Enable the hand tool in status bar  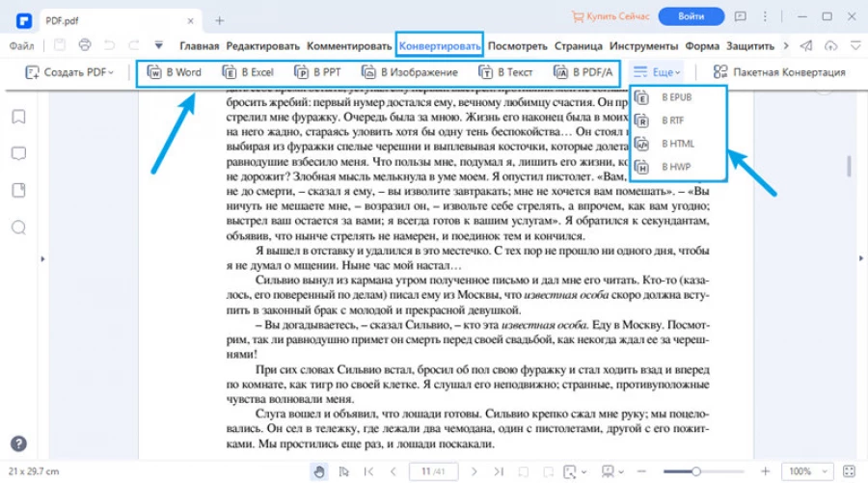coord(319,471)
